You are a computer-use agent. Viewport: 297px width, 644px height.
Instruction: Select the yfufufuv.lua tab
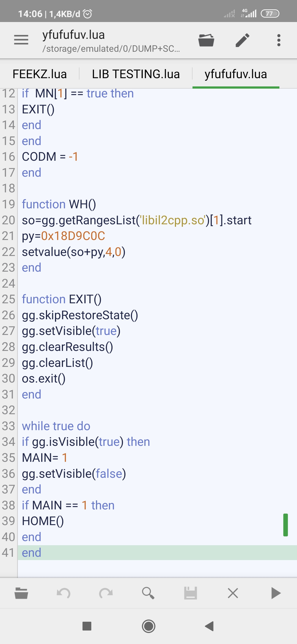pos(236,74)
